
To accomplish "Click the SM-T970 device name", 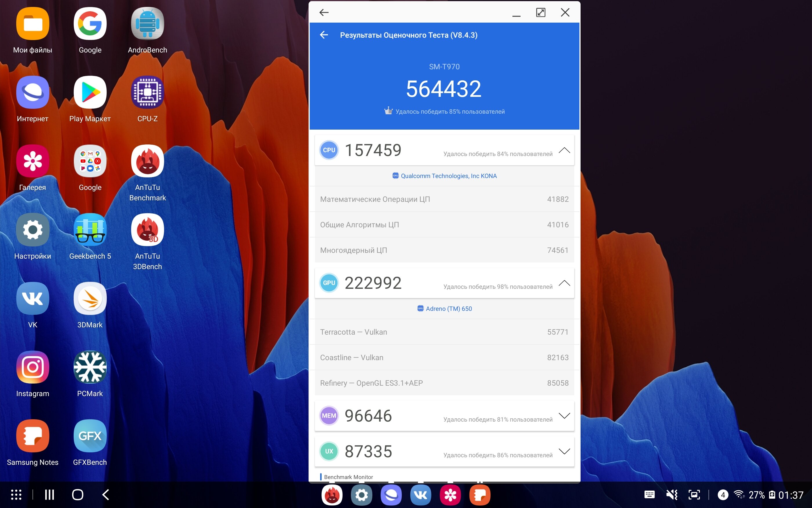I will pyautogui.click(x=444, y=66).
